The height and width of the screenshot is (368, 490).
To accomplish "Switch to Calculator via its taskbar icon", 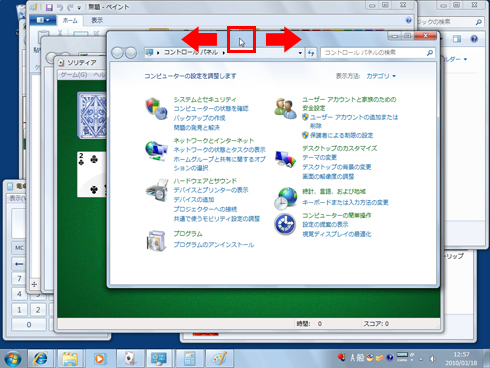I will [x=189, y=359].
